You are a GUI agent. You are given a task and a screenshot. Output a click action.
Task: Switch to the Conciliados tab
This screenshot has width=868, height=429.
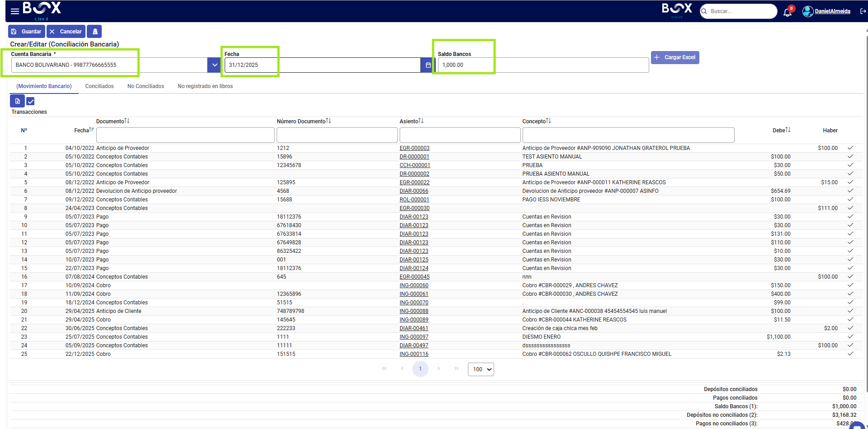click(99, 86)
